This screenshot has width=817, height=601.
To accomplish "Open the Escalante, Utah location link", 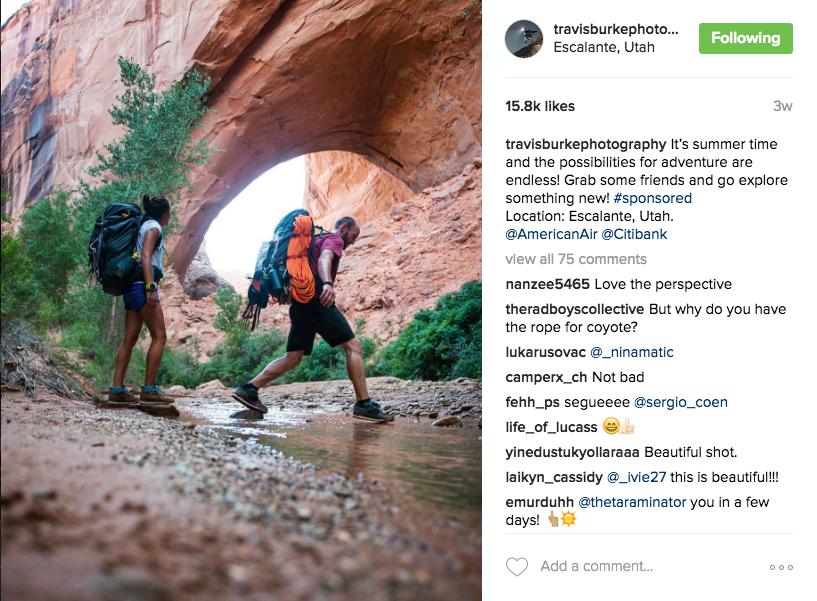I will [x=603, y=47].
